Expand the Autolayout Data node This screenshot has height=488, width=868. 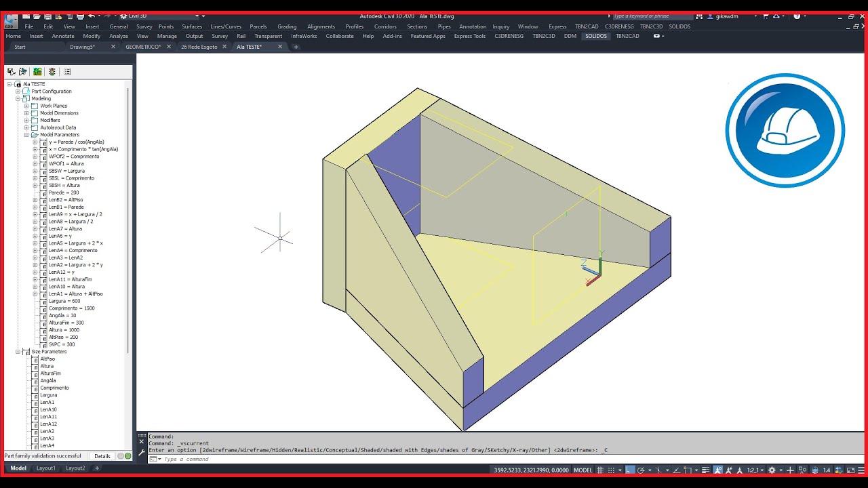26,127
